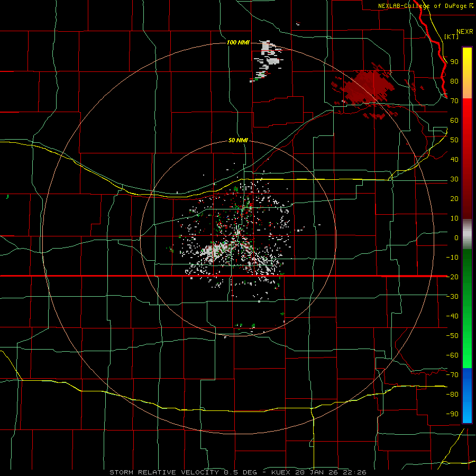
Task: Select the 40 value on the velocity scale
Action: tap(454, 159)
